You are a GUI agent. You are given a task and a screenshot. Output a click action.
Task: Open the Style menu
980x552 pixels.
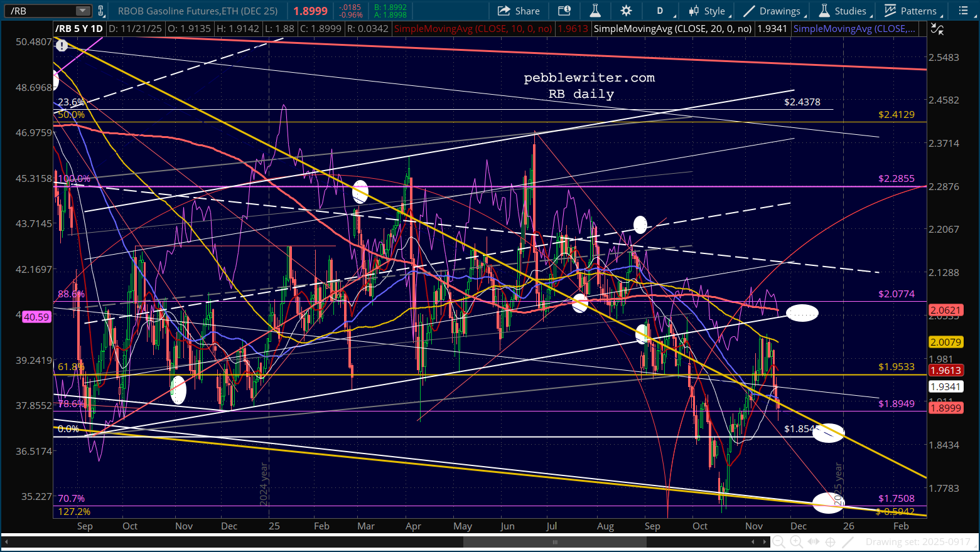(707, 11)
